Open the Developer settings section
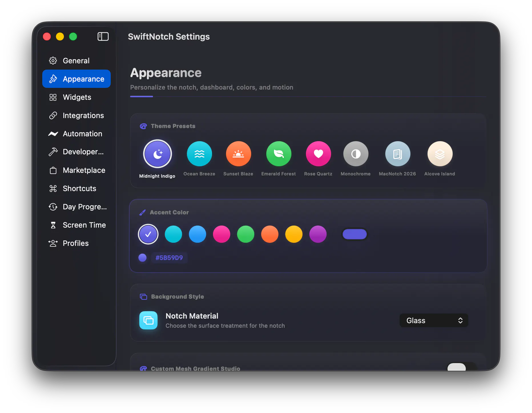532x413 pixels. pyautogui.click(x=76, y=152)
